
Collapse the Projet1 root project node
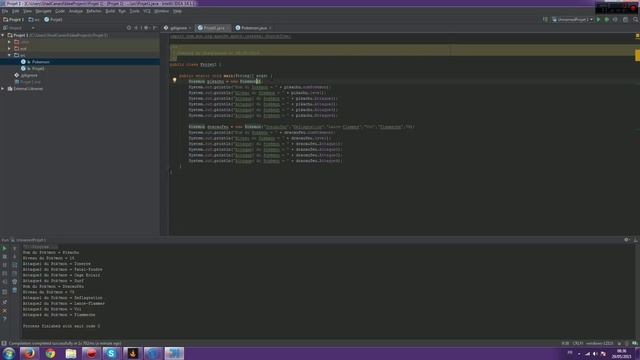click(x=3, y=36)
